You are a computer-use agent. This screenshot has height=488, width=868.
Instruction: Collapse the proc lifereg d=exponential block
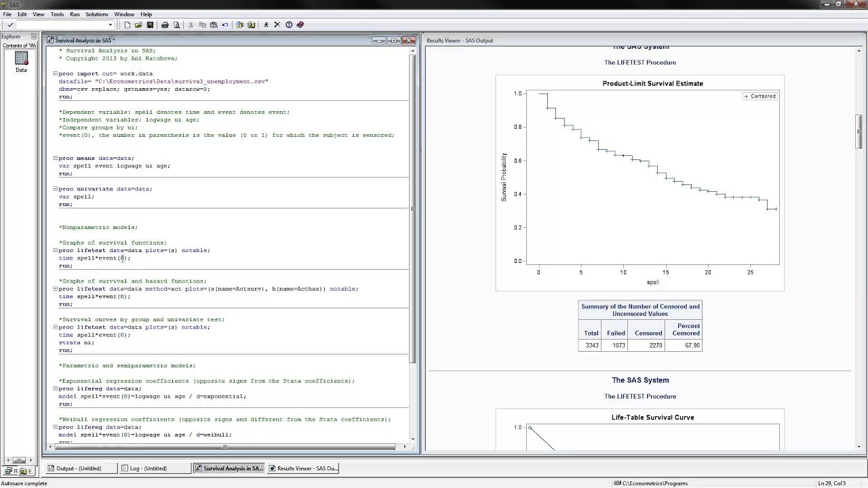56,389
